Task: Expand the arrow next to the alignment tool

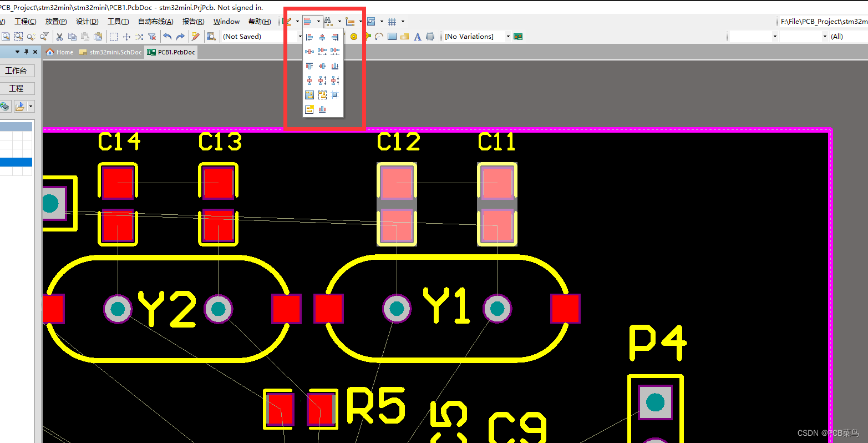Action: 317,21
